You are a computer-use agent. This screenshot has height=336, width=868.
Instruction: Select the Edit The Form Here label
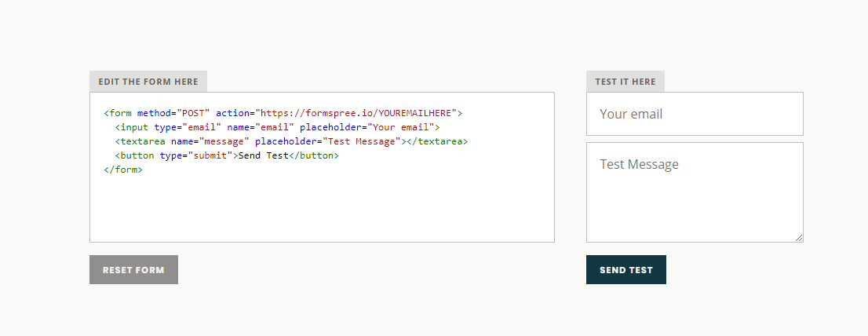click(148, 82)
